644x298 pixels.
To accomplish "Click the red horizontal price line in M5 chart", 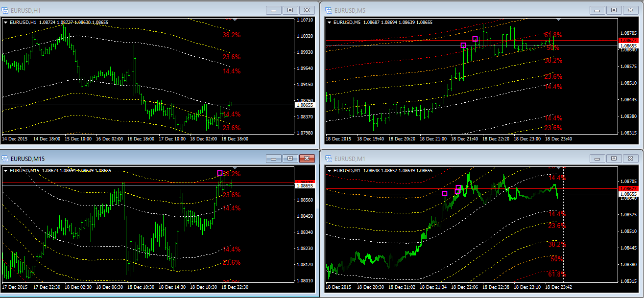I will click(472, 40).
